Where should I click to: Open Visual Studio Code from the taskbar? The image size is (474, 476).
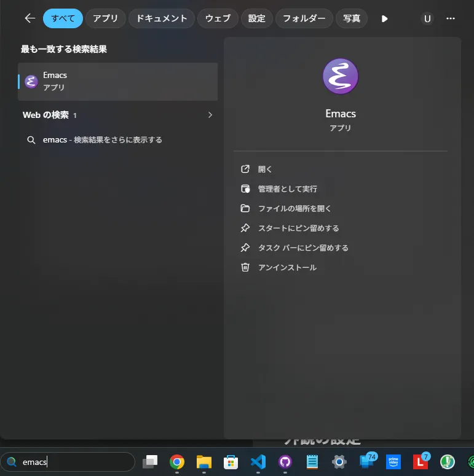[x=258, y=462]
